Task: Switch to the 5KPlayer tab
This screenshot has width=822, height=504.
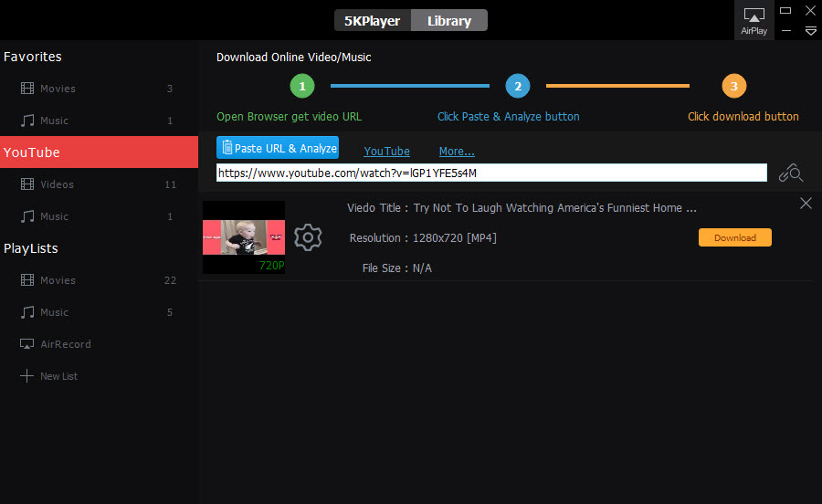Action: pos(373,20)
